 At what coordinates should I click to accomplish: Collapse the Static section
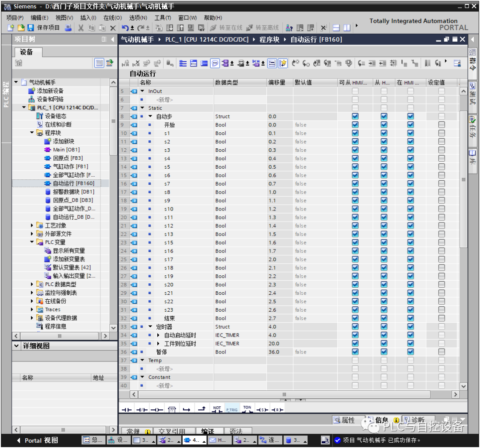(x=142, y=107)
